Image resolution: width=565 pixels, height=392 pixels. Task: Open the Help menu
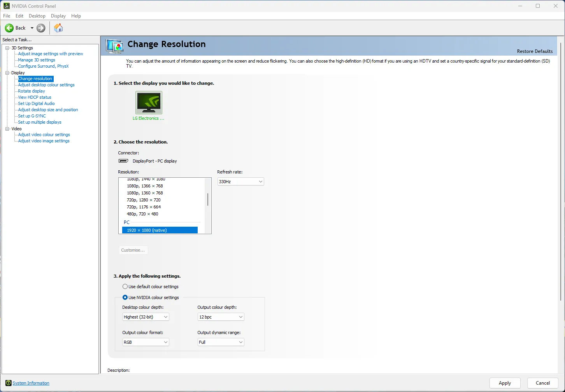tap(76, 16)
